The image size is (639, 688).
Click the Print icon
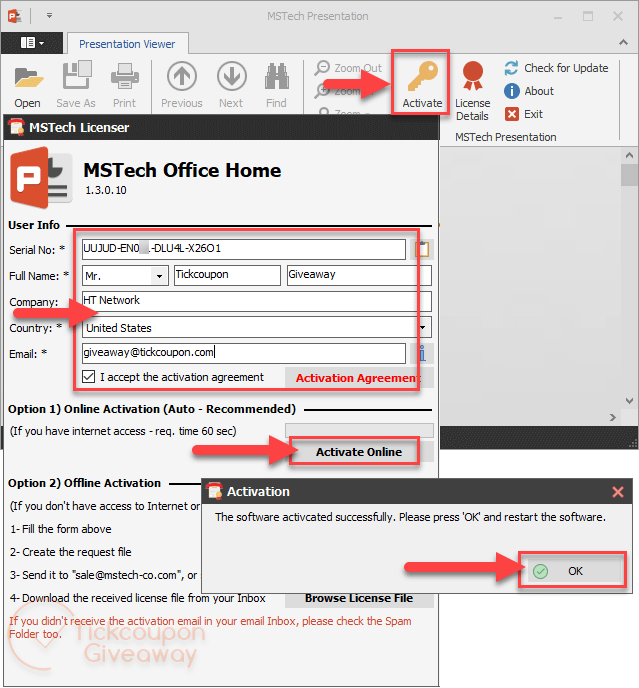coord(125,86)
